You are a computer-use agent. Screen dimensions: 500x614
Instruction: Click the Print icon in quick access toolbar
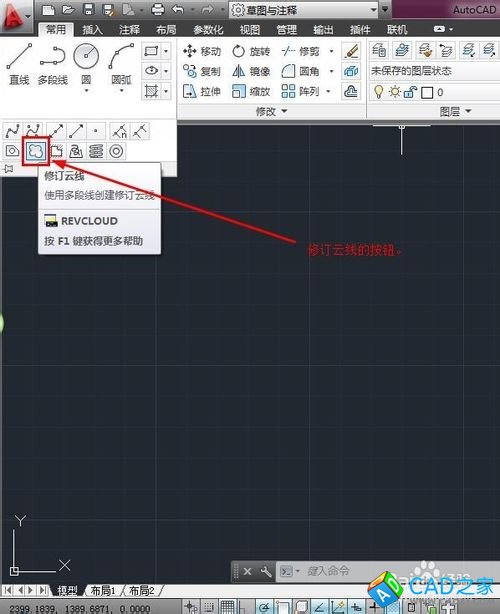click(x=158, y=9)
